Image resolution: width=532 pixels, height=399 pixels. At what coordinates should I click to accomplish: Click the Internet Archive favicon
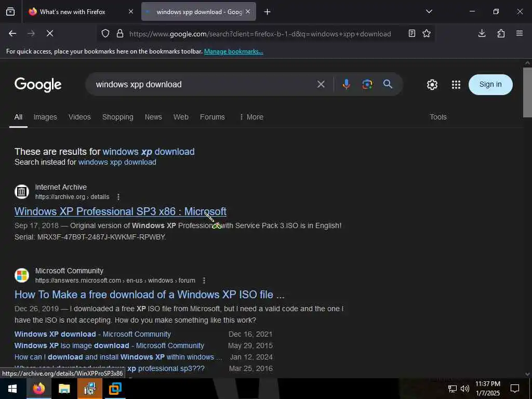point(22,192)
